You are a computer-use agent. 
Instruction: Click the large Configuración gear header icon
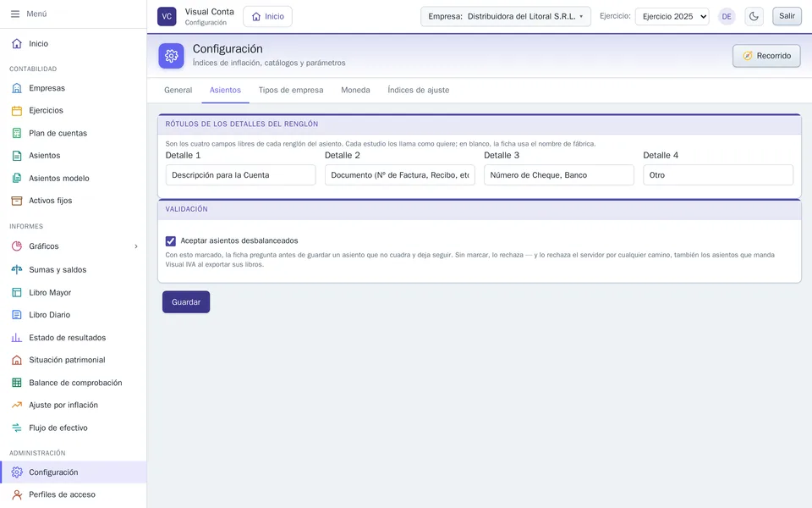(x=172, y=56)
